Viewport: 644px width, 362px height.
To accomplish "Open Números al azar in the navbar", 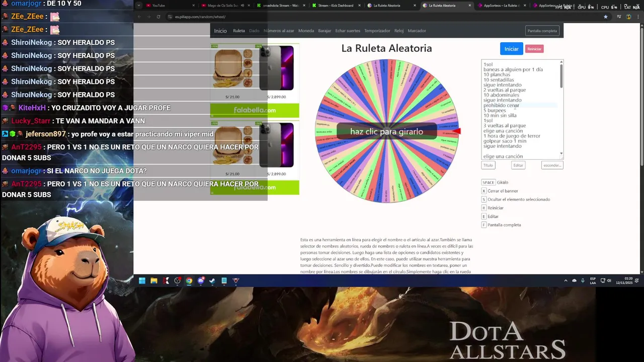I will tap(279, 31).
